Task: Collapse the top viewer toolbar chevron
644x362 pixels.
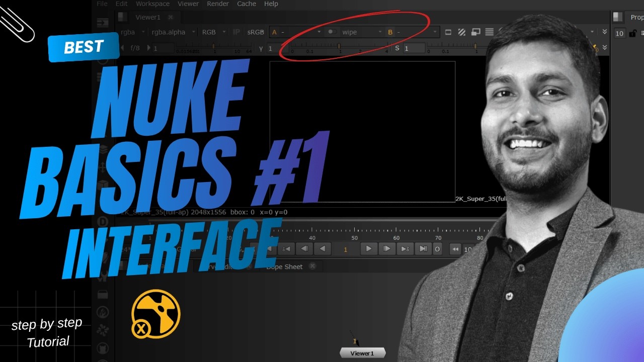Action: coord(605,32)
